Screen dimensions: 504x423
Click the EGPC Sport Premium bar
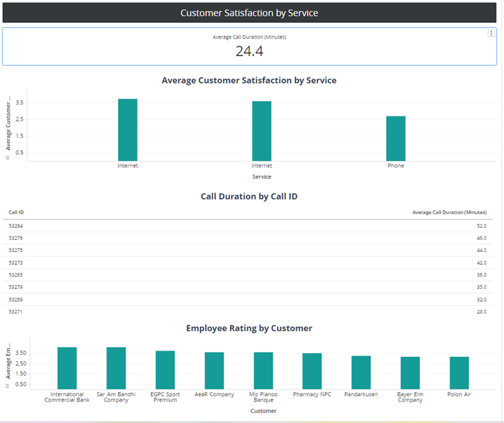pos(165,370)
